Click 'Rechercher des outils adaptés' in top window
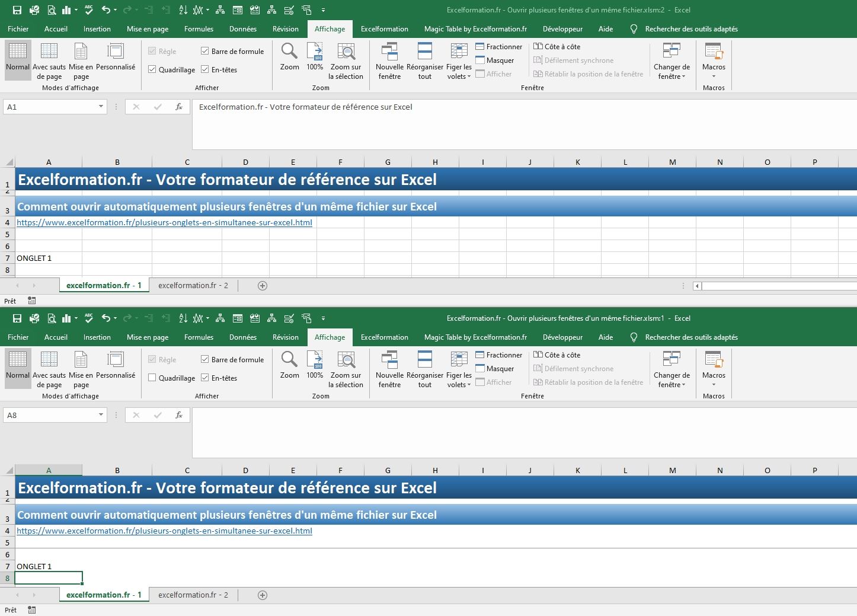The width and height of the screenshot is (857, 616). point(691,29)
